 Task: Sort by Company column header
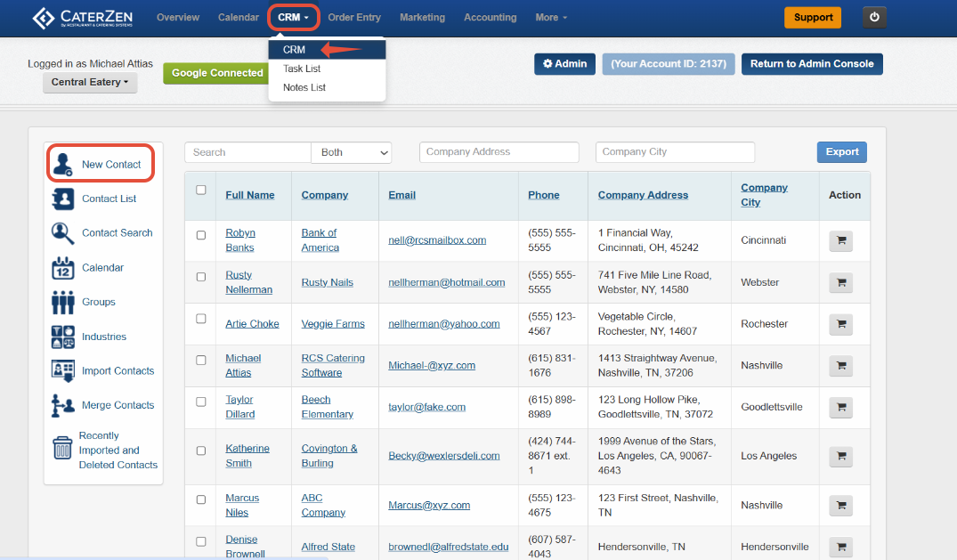pos(325,195)
